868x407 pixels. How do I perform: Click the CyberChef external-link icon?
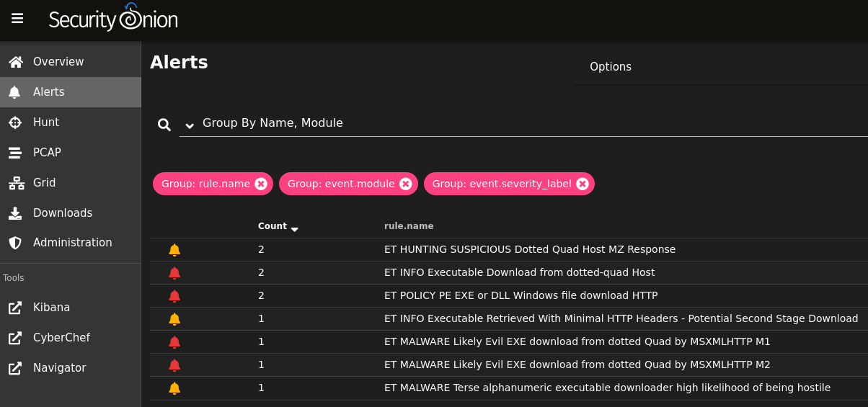(x=16, y=338)
